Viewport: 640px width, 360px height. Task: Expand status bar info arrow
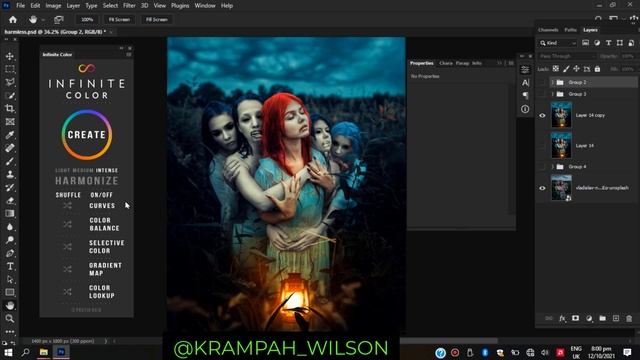point(106,341)
